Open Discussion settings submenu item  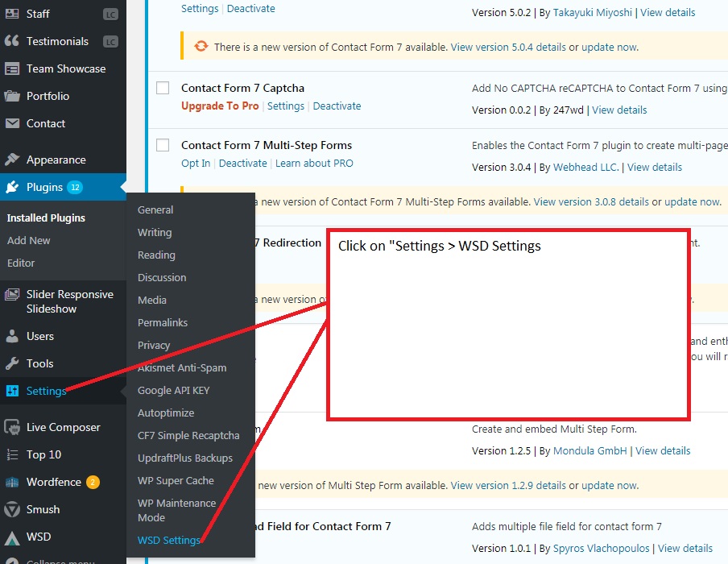coord(162,278)
